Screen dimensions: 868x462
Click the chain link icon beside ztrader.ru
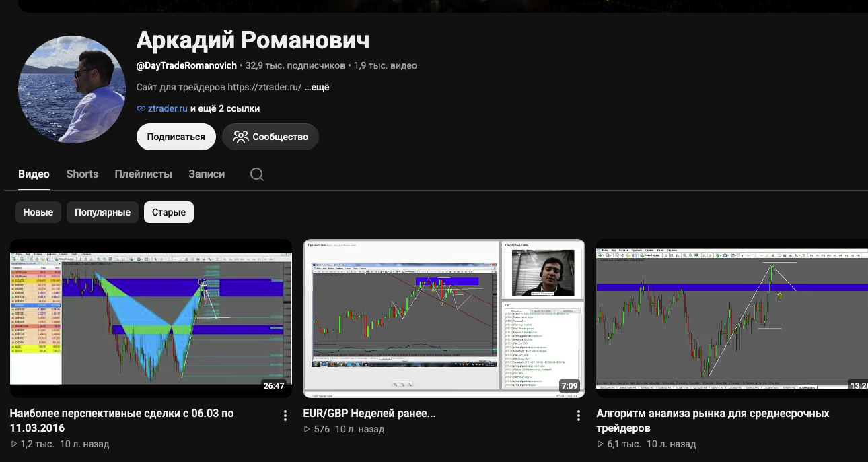coord(141,108)
